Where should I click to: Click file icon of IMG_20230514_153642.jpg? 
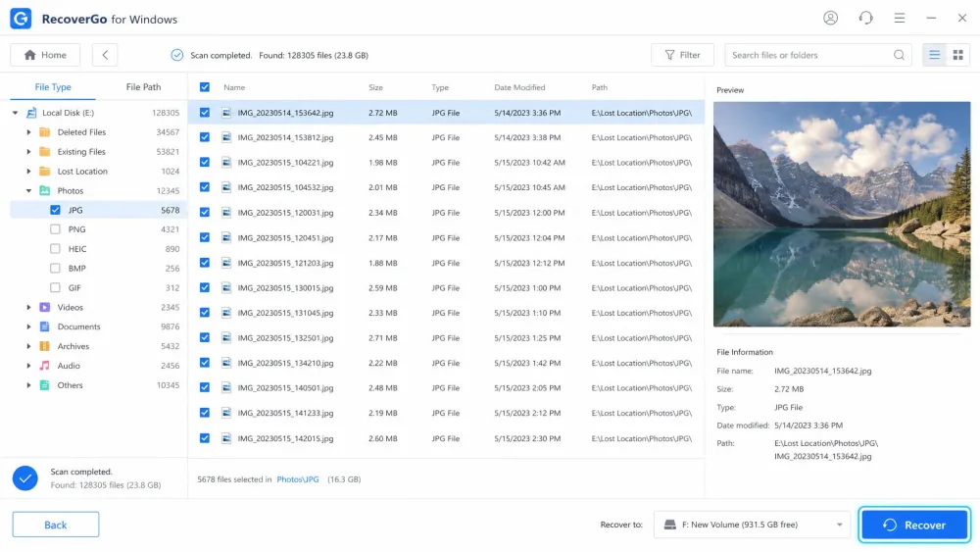pyautogui.click(x=226, y=113)
